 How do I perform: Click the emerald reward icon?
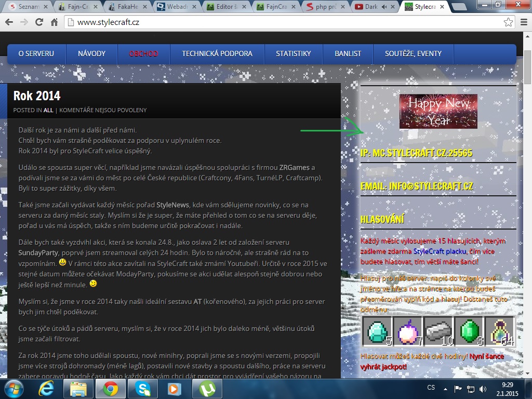[469, 331]
